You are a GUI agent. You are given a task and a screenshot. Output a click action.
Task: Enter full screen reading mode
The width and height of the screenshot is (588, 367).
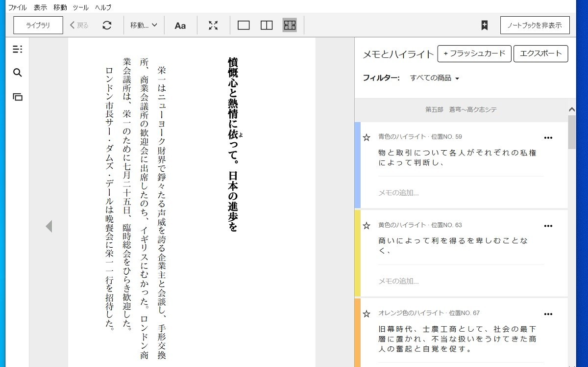click(213, 25)
